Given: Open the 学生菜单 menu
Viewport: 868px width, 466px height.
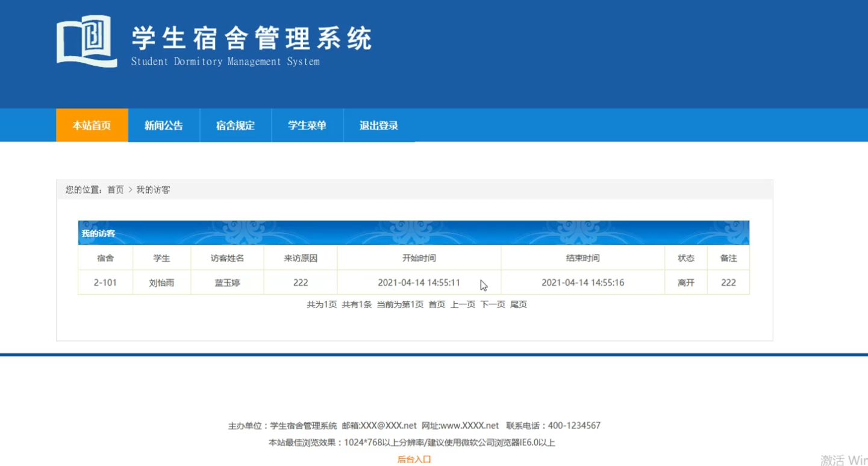Looking at the screenshot, I should coord(307,125).
